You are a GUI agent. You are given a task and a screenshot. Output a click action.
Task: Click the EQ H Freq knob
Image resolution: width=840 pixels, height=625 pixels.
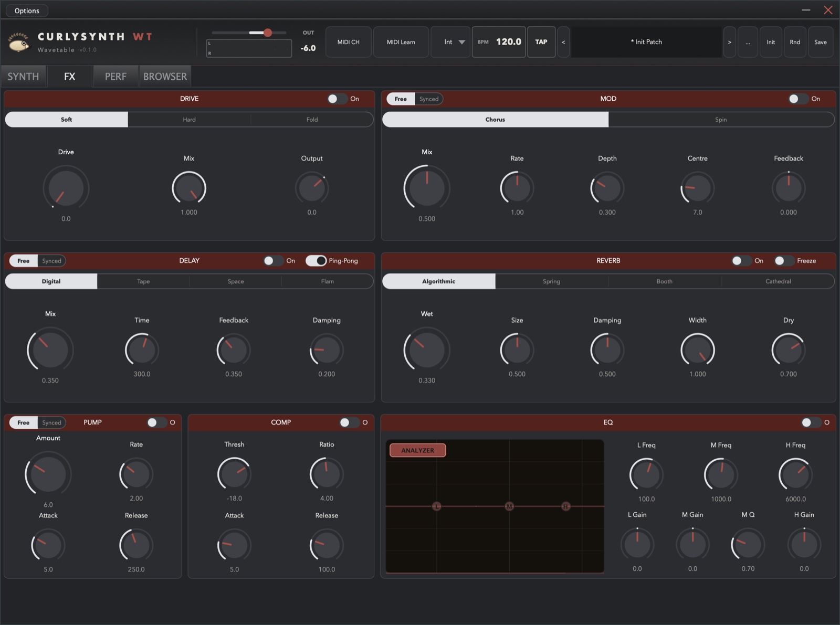[795, 475]
